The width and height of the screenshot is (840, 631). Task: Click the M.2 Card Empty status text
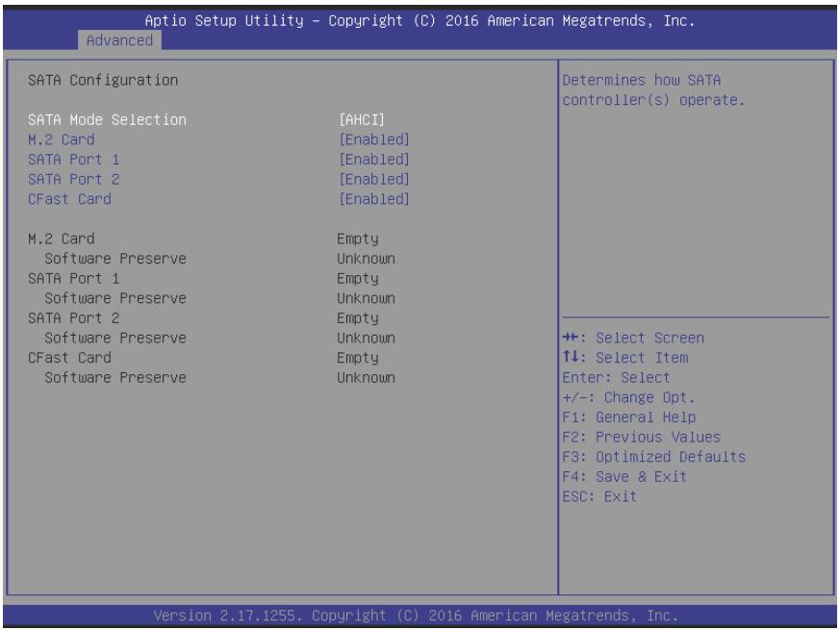tap(358, 239)
